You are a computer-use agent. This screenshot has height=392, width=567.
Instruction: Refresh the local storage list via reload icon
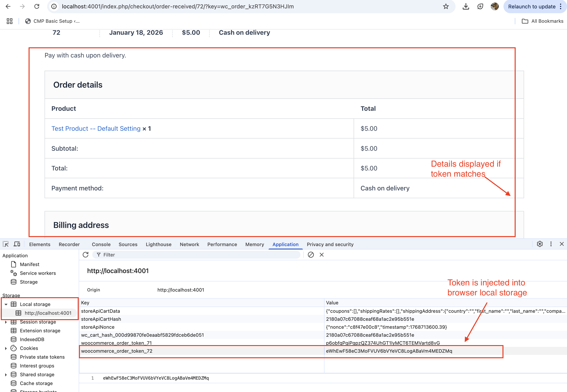86,255
